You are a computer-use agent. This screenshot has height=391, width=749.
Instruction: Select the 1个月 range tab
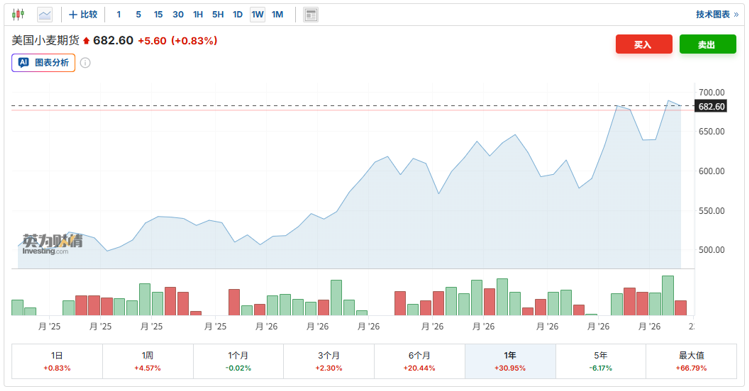pyautogui.click(x=238, y=361)
